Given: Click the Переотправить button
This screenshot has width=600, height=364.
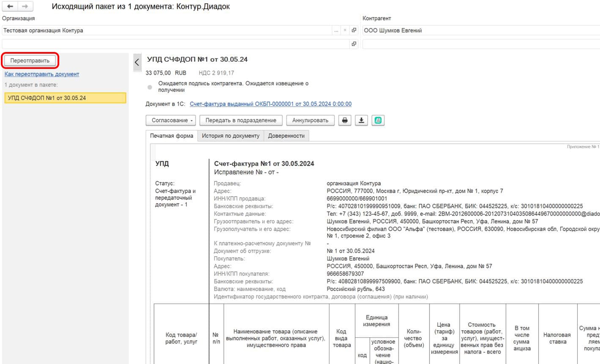Looking at the screenshot, I should point(30,60).
